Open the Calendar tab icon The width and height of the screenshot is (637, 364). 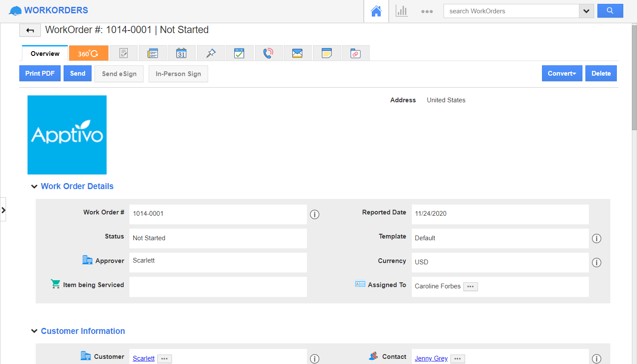181,52
